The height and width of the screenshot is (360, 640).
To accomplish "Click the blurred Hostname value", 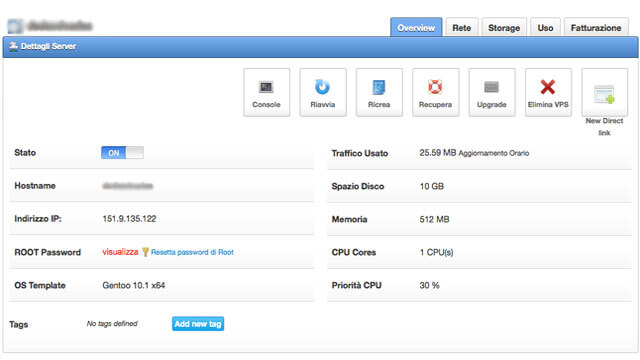I will click(127, 186).
